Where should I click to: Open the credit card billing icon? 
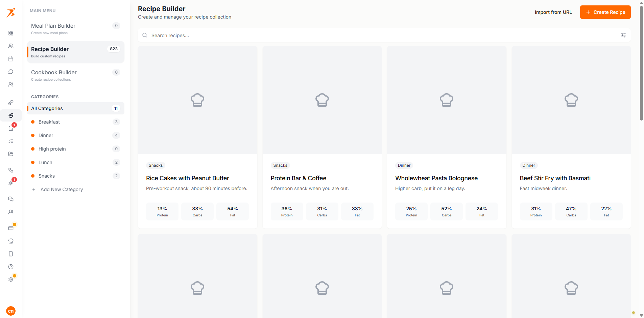coord(11,228)
